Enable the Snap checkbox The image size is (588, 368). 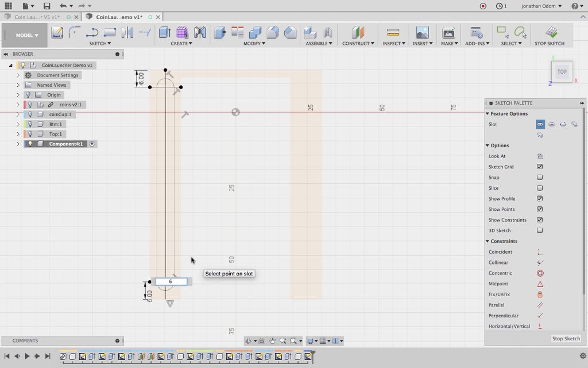[x=540, y=178]
